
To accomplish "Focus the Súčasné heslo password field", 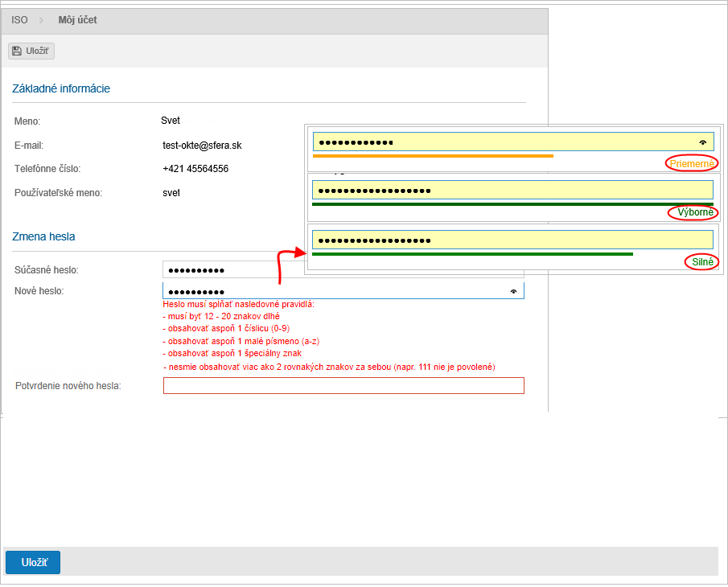I will (x=233, y=269).
